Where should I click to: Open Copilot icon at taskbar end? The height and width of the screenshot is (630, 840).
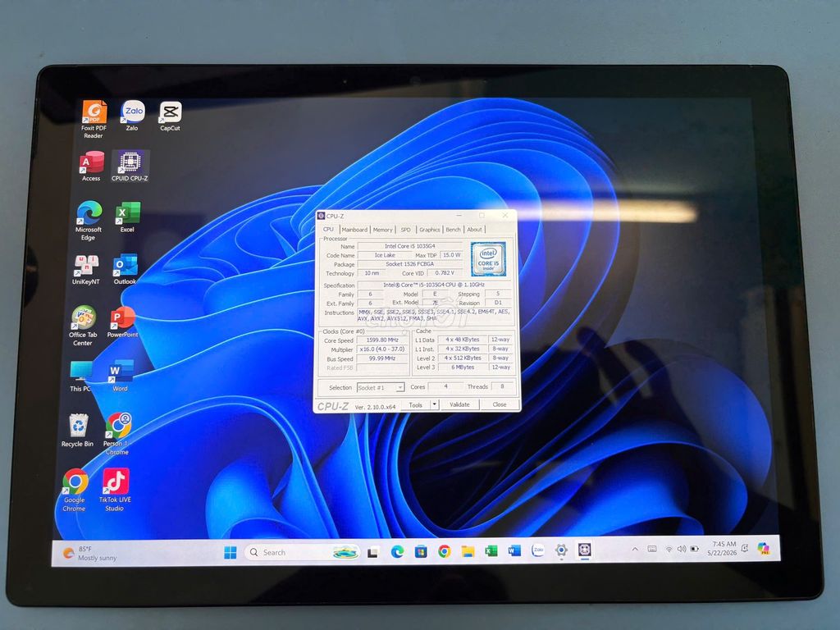[764, 547]
